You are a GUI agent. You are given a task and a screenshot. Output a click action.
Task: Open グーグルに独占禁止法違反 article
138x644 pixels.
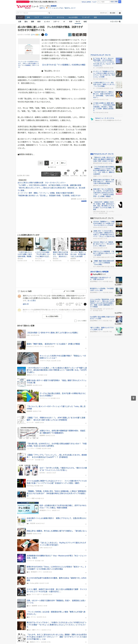63,394
